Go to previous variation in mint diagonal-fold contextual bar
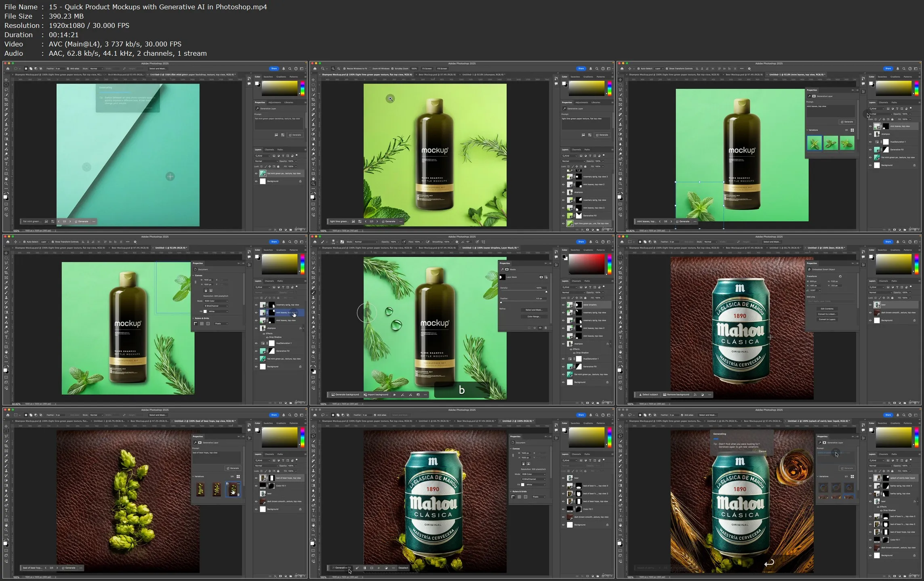 click(x=59, y=222)
